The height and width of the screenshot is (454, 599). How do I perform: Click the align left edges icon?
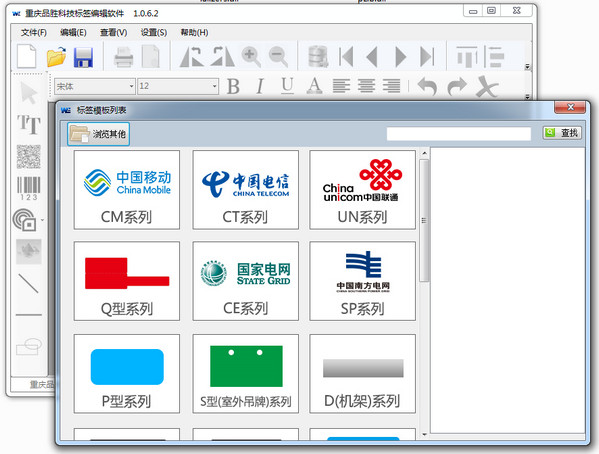click(494, 57)
